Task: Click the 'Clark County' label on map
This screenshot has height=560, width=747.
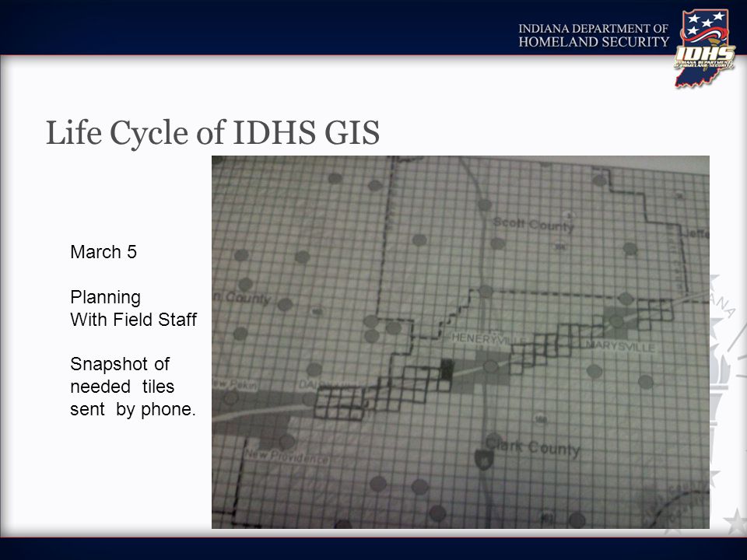Action: (x=532, y=448)
